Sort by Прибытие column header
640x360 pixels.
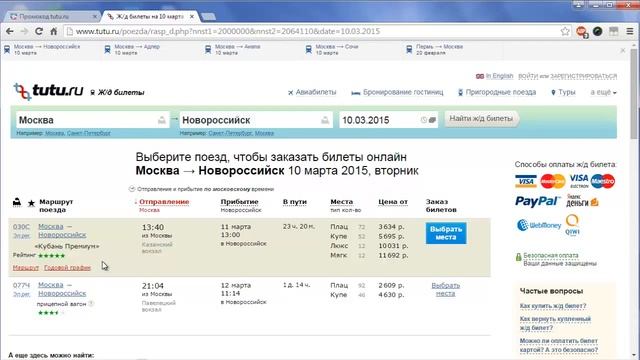tap(240, 202)
